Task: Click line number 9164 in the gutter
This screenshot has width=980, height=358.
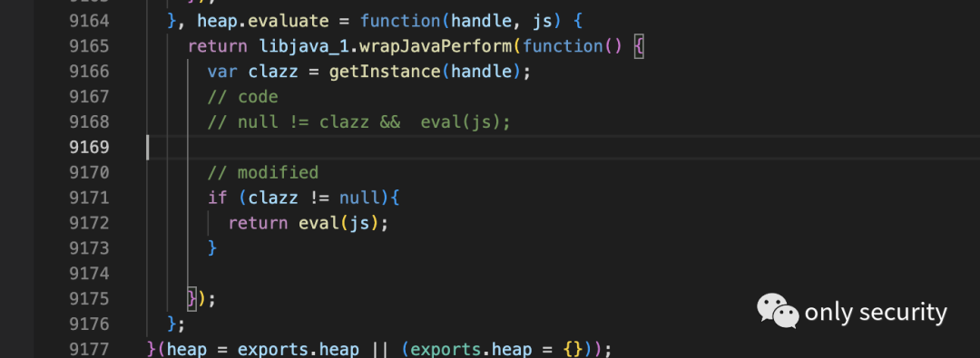Action: 89,21
